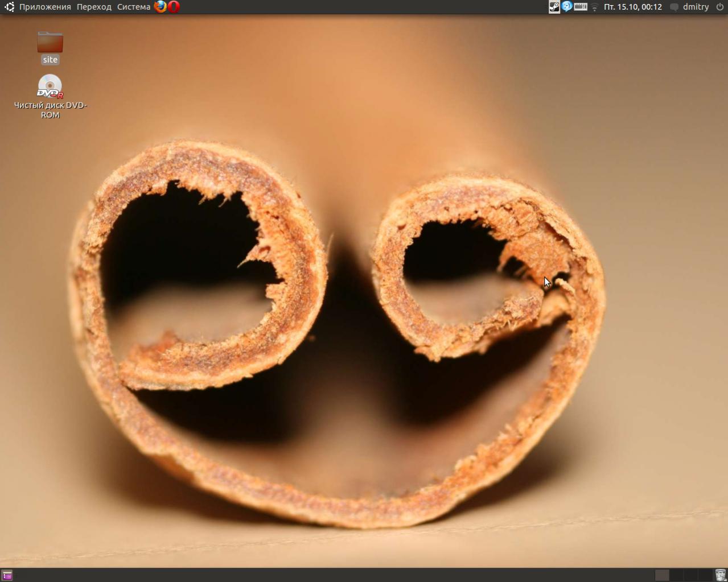Open the Система menu
This screenshot has height=582, width=728.
click(134, 7)
